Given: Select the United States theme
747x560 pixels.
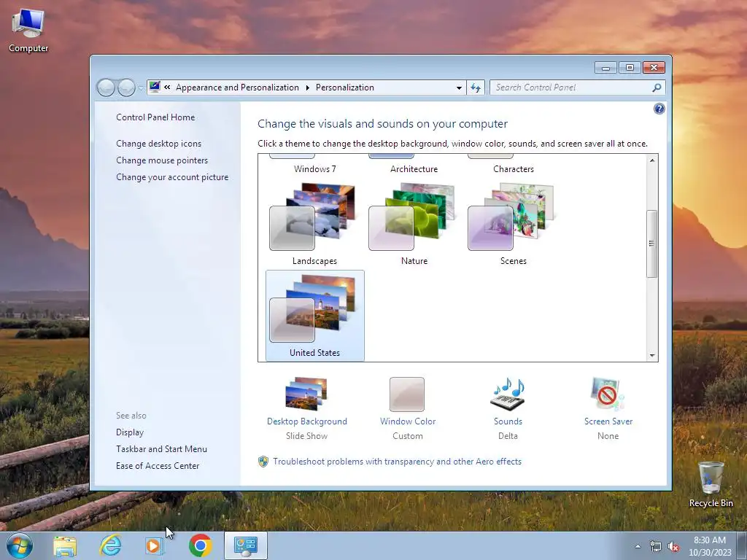Looking at the screenshot, I should click(315, 315).
